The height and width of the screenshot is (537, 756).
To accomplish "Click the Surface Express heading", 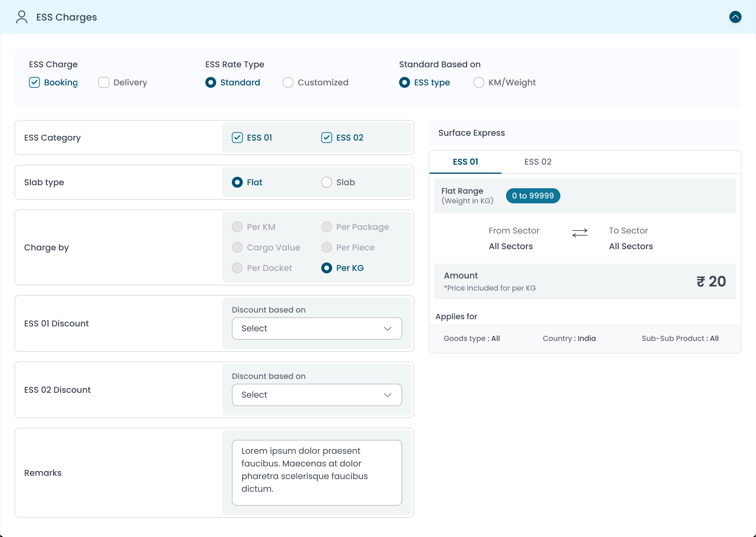I will pos(472,133).
